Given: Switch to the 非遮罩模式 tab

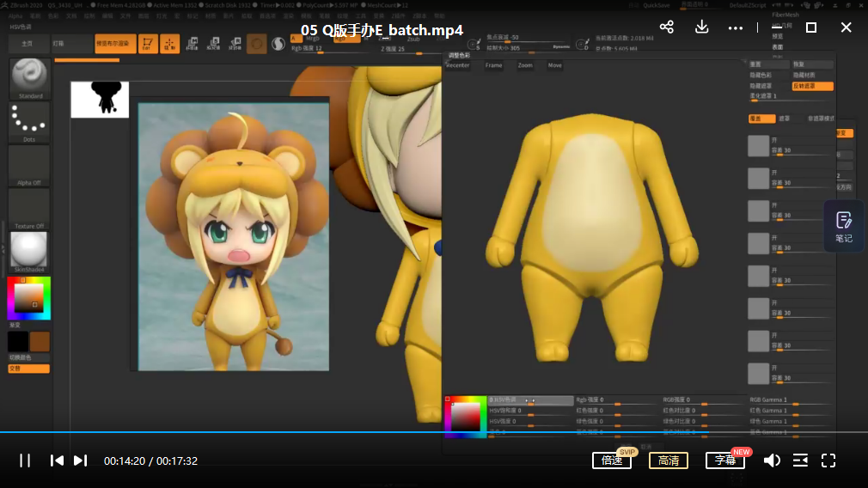Looking at the screenshot, I should 821,119.
